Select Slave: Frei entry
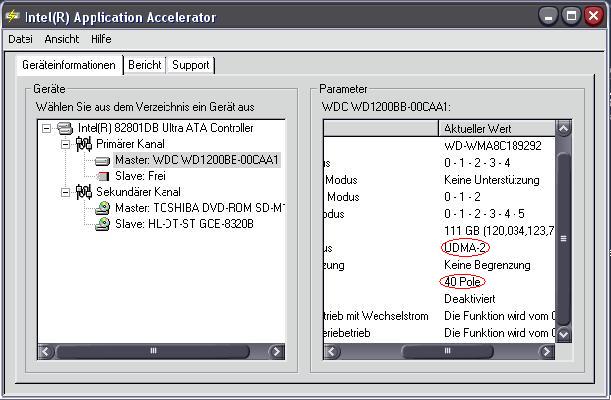The image size is (611, 400). (x=140, y=176)
